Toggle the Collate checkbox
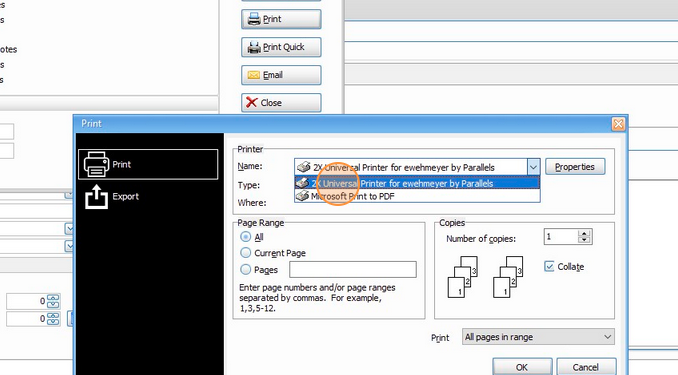 [x=549, y=266]
